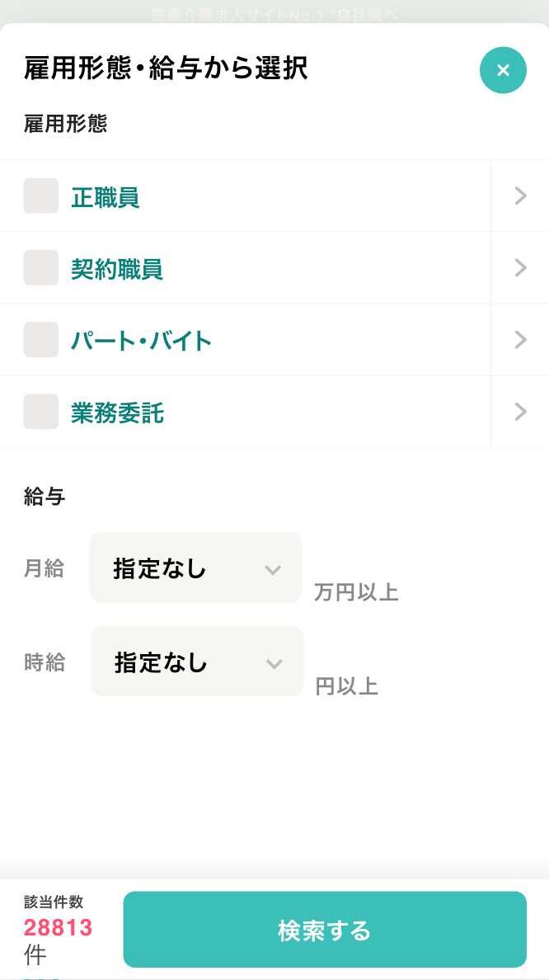Expand 正職員 sub-options with the chevron
Image resolution: width=549 pixels, height=980 pixels.
pos(519,196)
